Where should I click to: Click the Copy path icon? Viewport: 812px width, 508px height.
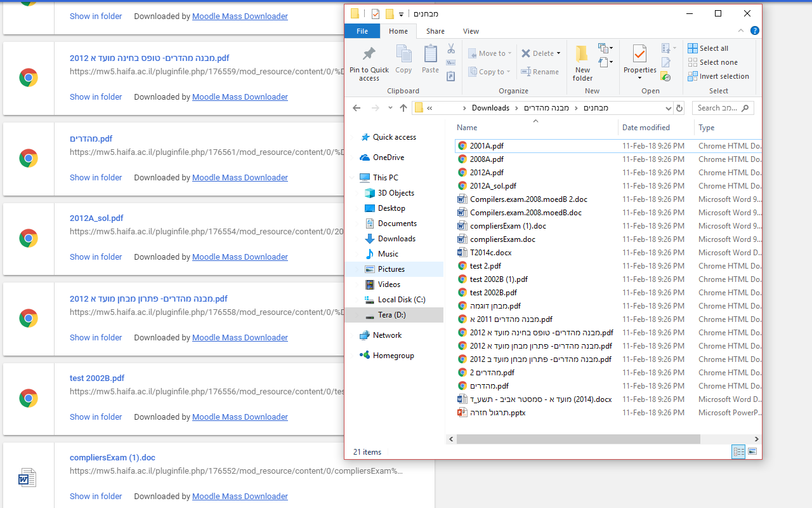pyautogui.click(x=451, y=63)
